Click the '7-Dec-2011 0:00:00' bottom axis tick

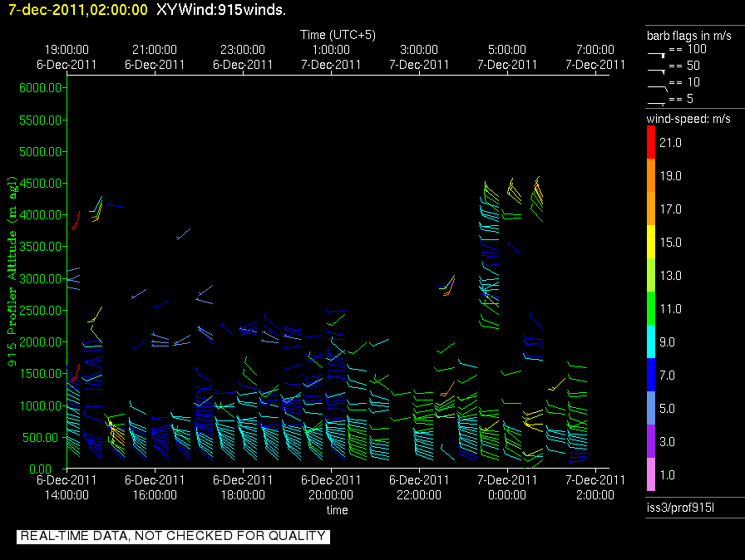pyautogui.click(x=507, y=488)
